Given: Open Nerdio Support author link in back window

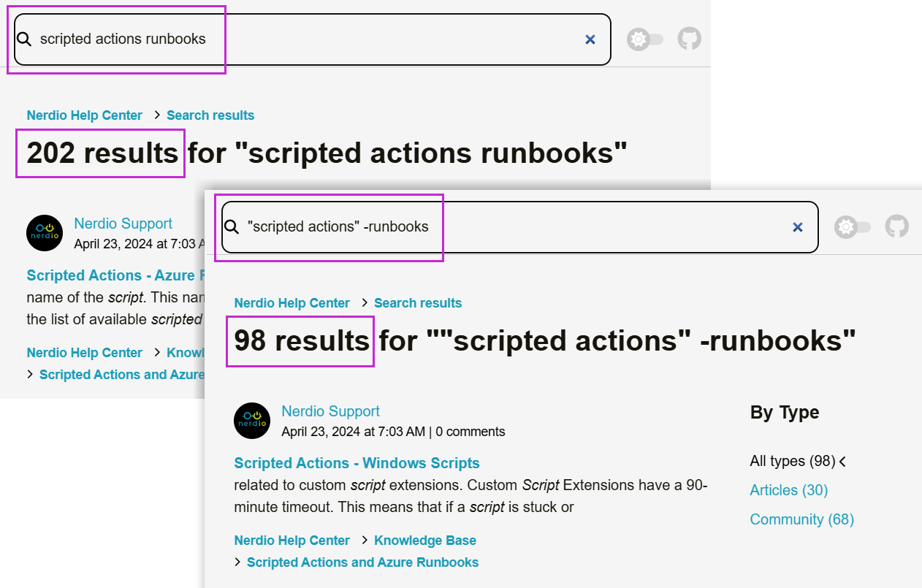Looking at the screenshot, I should click(x=123, y=224).
